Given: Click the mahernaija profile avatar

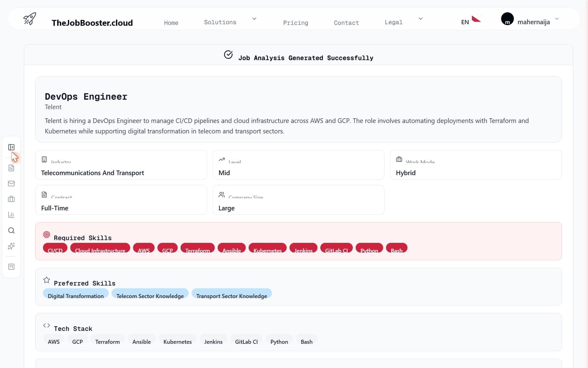Looking at the screenshot, I should [x=507, y=19].
